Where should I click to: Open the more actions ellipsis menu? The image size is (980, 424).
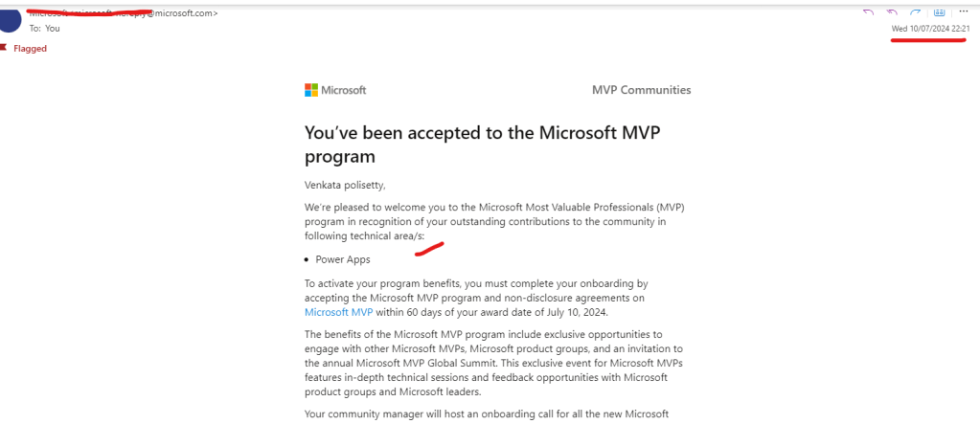[963, 12]
